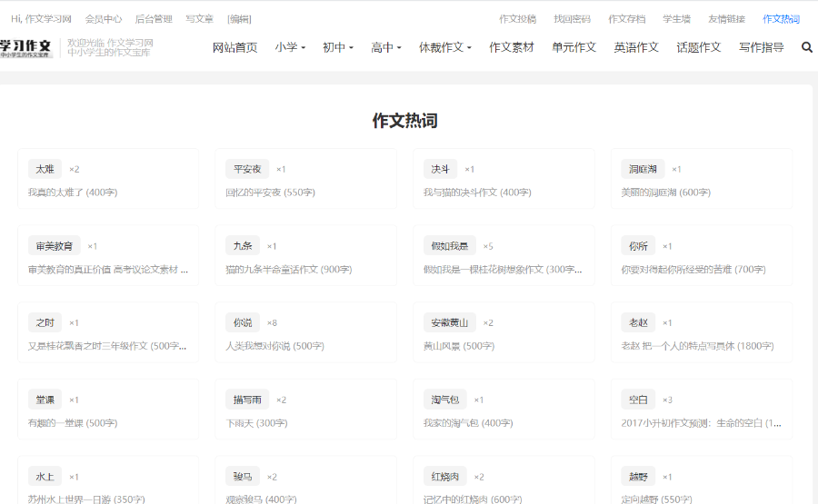Screen dimensions: 818x504
Task: Click the search magnifier icon
Action: tap(806, 47)
